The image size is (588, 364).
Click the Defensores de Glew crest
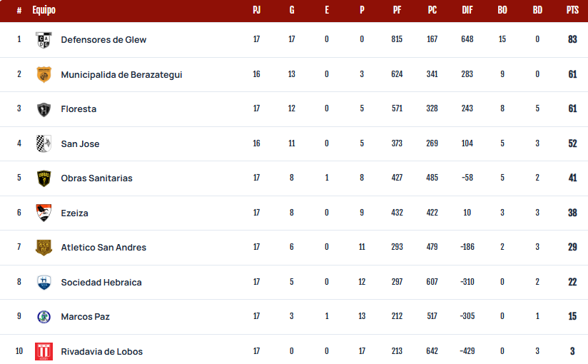point(44,40)
